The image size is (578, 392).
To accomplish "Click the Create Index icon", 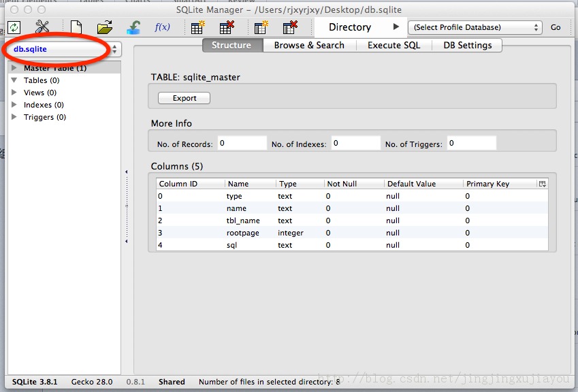I will pos(261,27).
